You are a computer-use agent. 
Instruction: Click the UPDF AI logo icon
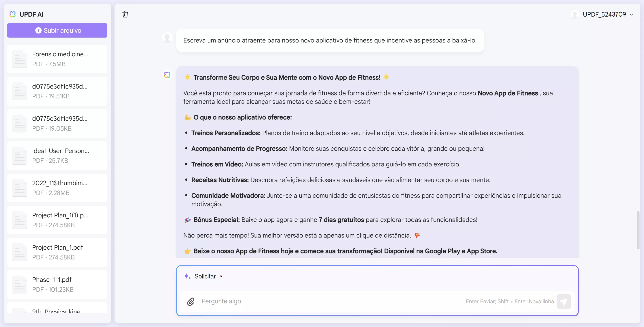coord(13,14)
